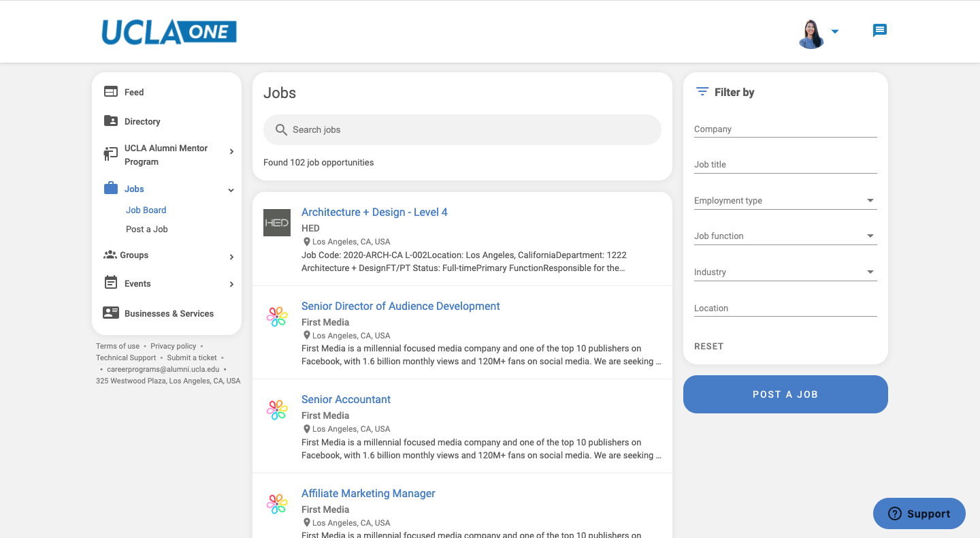Image resolution: width=980 pixels, height=538 pixels.
Task: Click the search magnifier icon
Action: point(281,129)
